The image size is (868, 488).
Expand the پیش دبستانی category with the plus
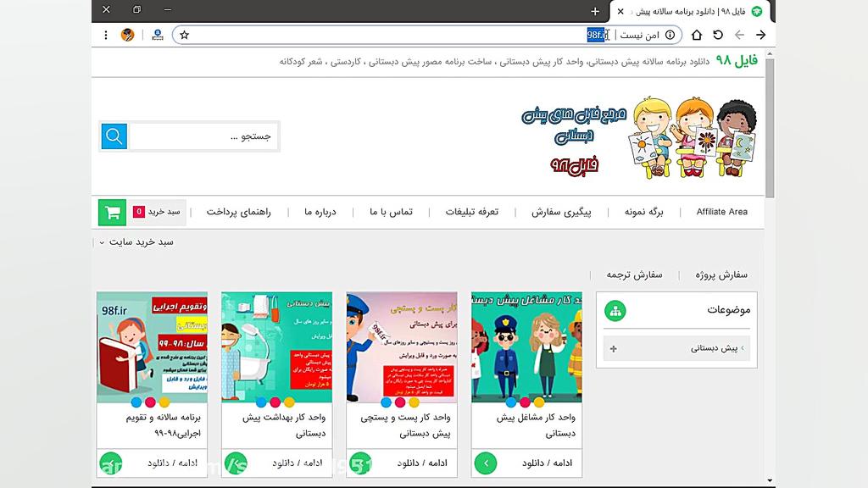tap(613, 347)
